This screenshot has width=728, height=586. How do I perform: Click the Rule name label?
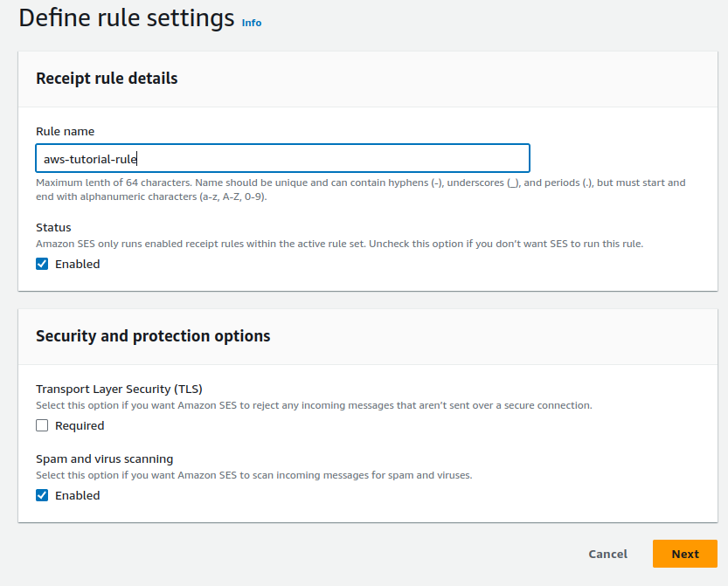65,131
